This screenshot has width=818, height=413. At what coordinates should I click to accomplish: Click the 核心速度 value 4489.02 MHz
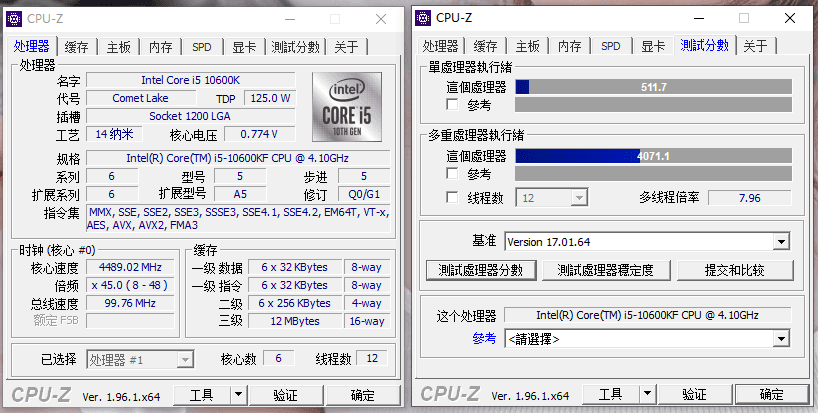(x=130, y=268)
